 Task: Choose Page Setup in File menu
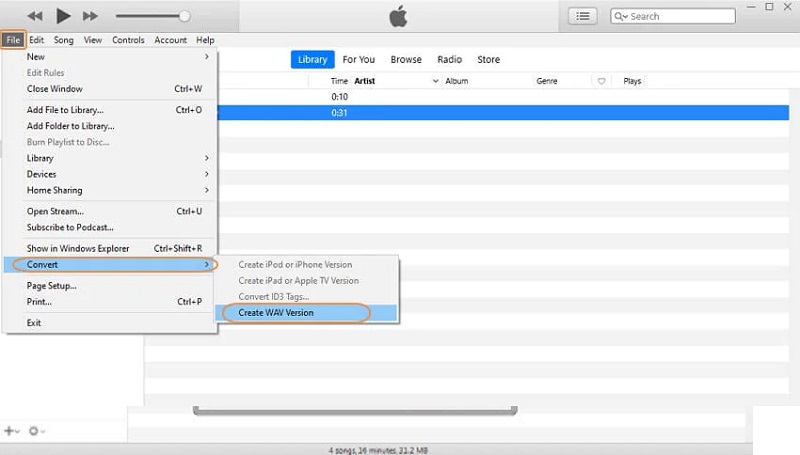(x=110, y=286)
